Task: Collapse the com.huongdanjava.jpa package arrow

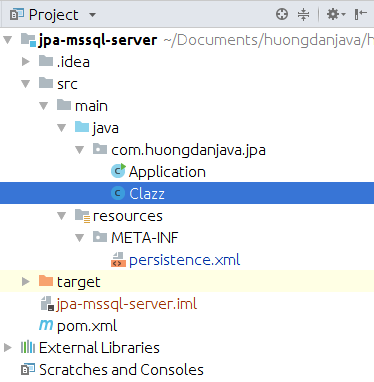Action: pyautogui.click(x=80, y=150)
